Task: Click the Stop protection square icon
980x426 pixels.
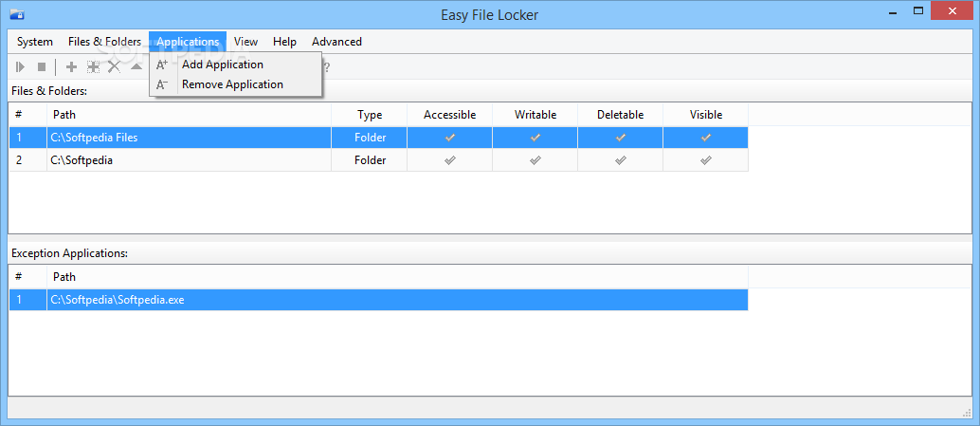Action: [42, 66]
